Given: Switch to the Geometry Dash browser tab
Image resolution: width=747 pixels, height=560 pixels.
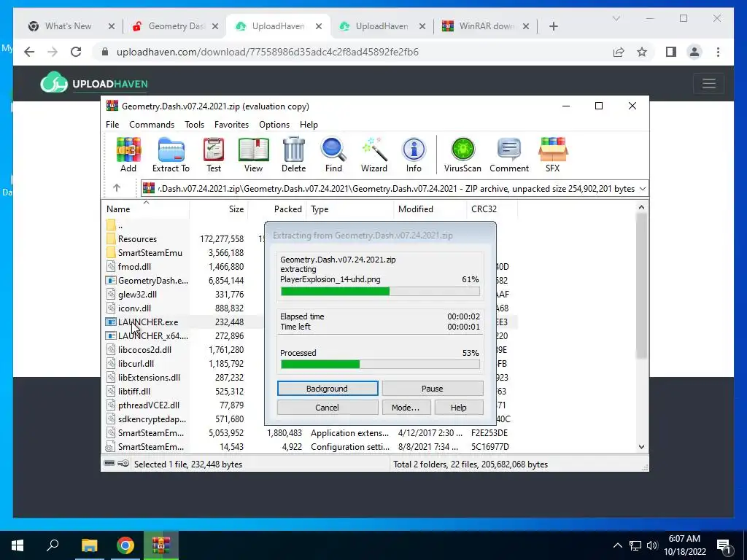Looking at the screenshot, I should click(174, 26).
